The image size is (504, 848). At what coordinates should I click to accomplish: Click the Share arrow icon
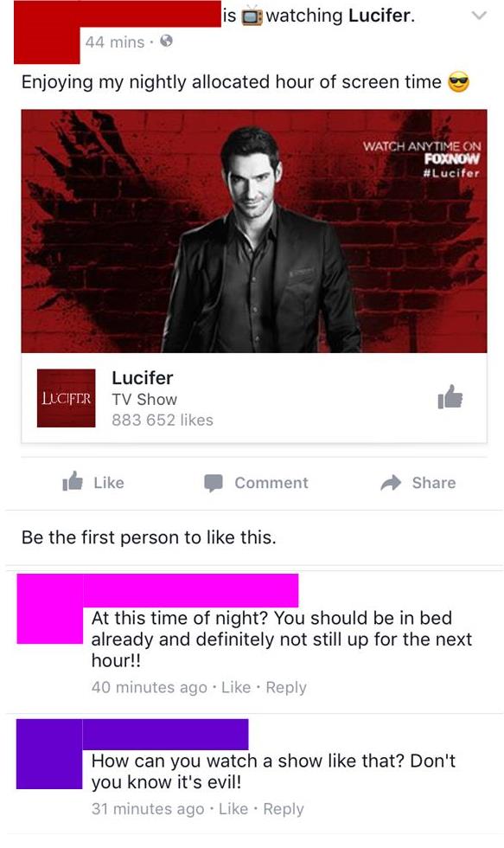pyautogui.click(x=391, y=483)
